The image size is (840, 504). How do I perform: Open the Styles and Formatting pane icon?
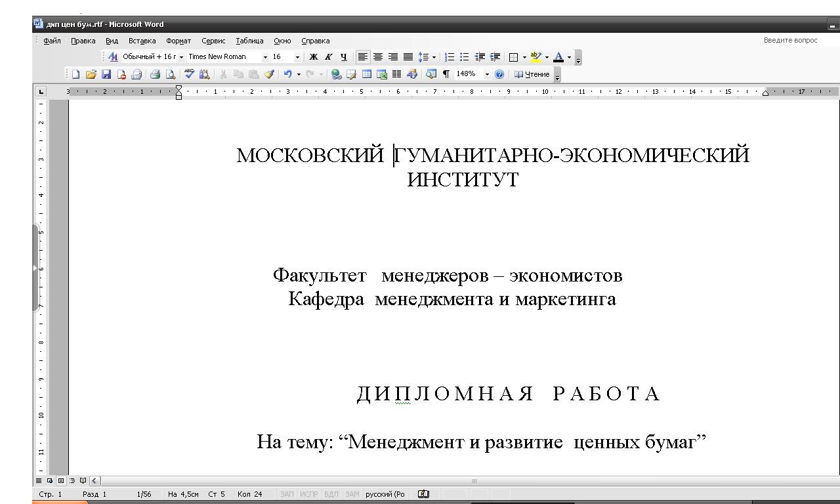[x=113, y=57]
